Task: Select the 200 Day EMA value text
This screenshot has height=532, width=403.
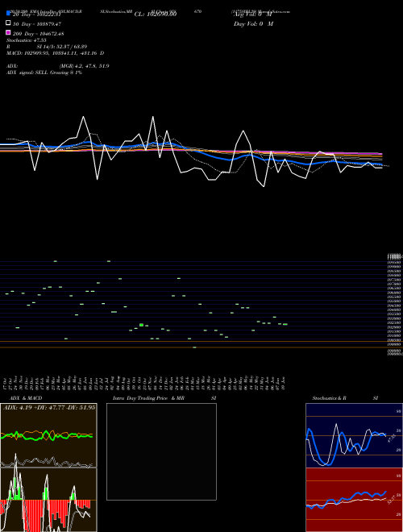Action: pos(38,34)
